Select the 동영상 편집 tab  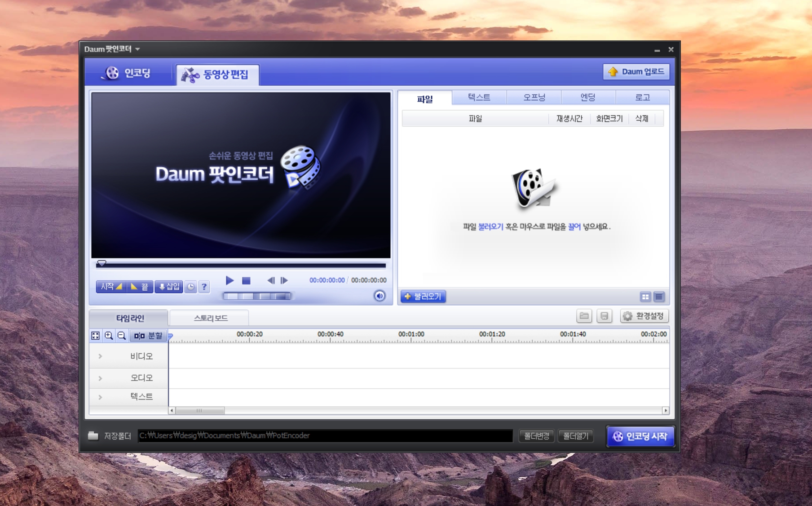pos(217,75)
